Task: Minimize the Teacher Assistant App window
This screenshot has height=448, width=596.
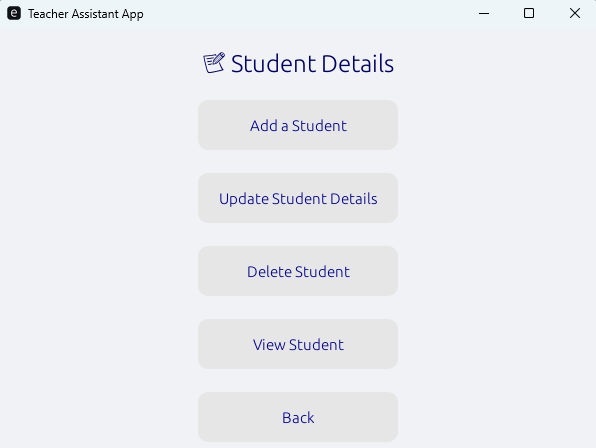Action: pos(484,13)
